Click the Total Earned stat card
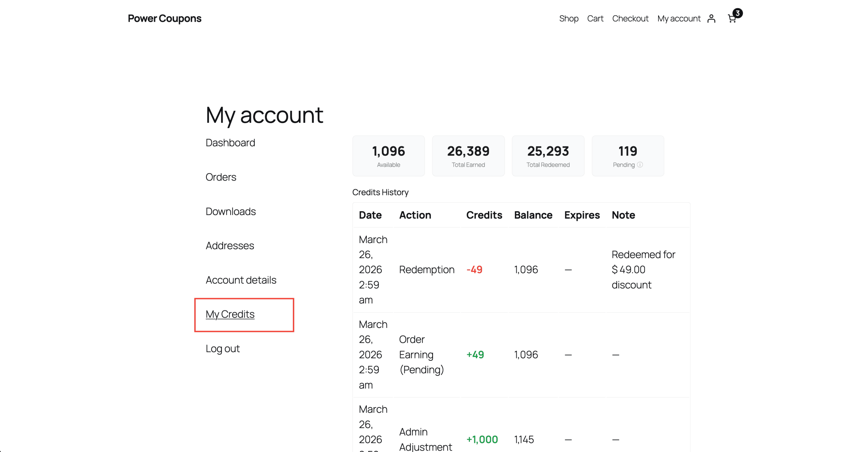Screen dimensions: 868x452 (469, 156)
